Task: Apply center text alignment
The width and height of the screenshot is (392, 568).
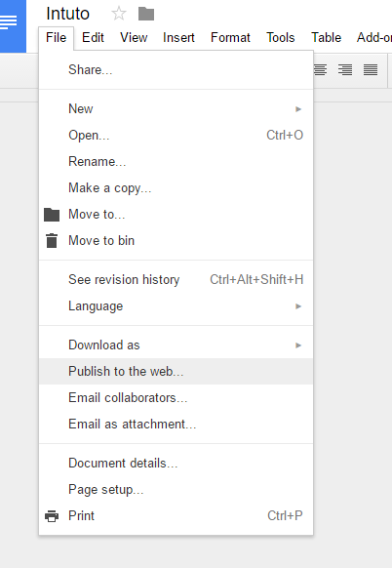Action: [320, 69]
